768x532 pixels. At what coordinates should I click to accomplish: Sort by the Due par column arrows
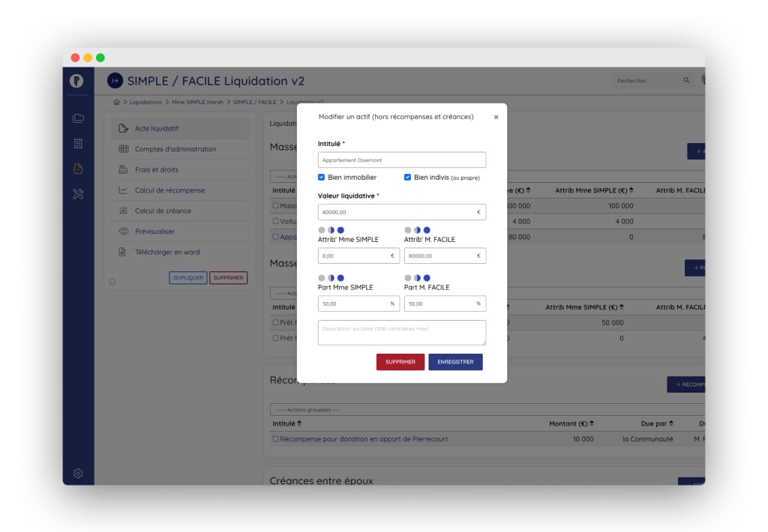click(670, 424)
